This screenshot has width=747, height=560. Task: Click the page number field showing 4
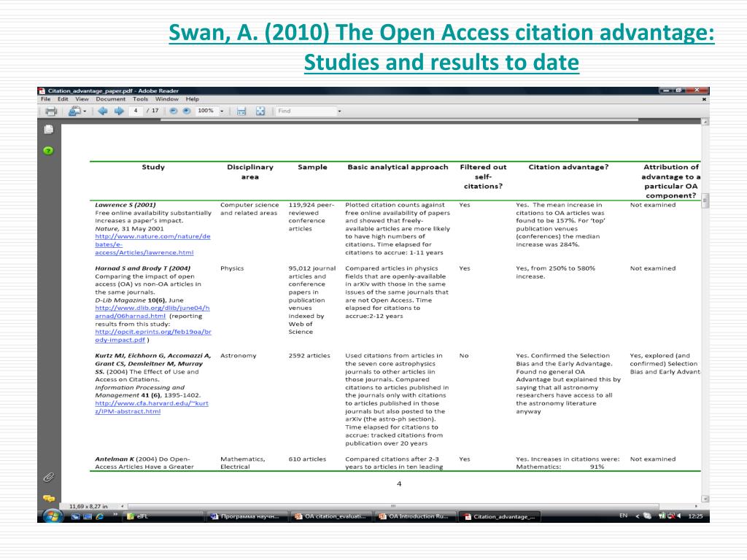click(136, 111)
